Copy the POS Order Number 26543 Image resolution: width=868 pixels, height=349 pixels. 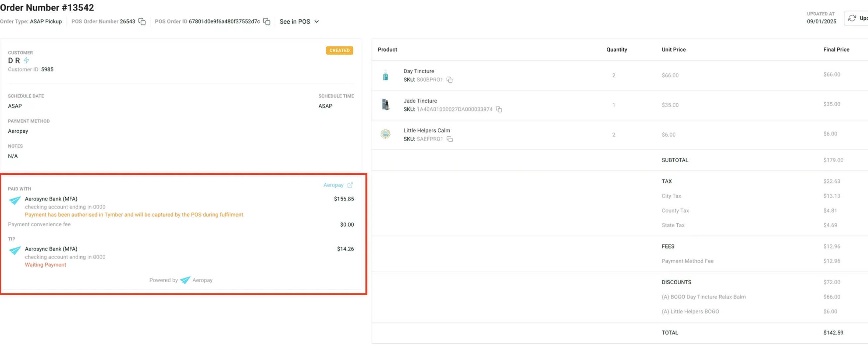point(142,22)
